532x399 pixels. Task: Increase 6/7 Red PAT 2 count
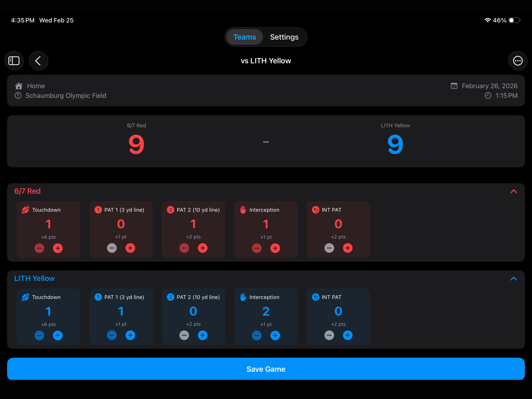(203, 248)
